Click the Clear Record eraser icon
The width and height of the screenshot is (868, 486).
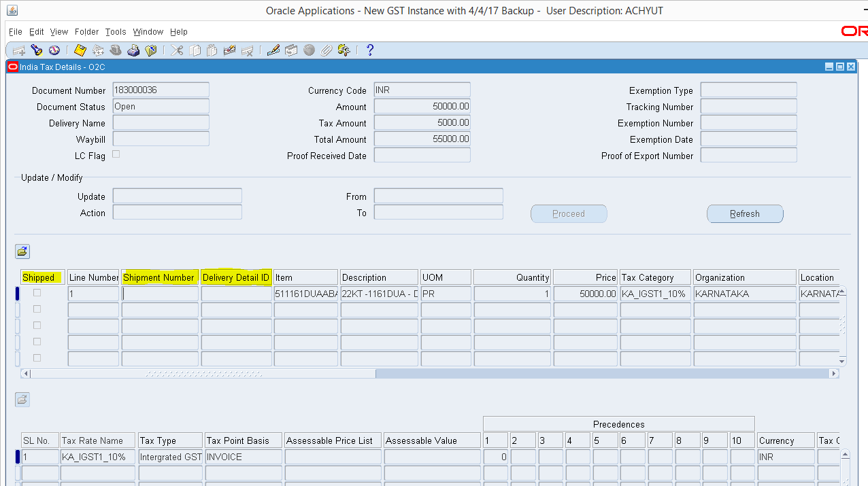(229, 50)
